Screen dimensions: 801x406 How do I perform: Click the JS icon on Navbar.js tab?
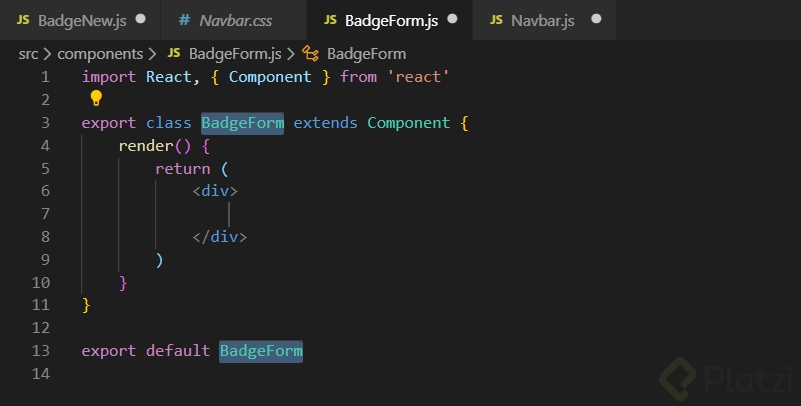pyautogui.click(x=496, y=20)
